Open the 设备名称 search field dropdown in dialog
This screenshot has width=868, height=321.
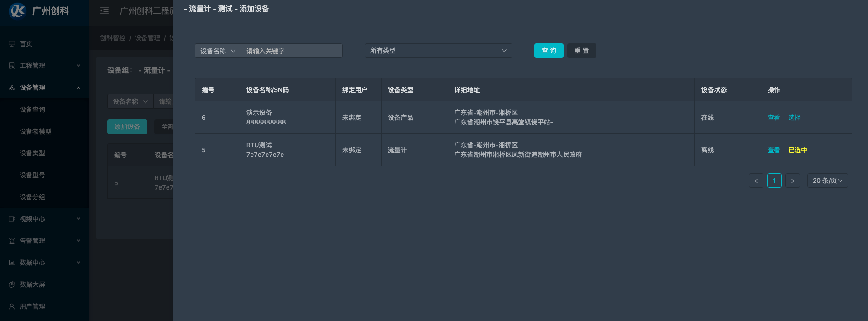pyautogui.click(x=218, y=51)
